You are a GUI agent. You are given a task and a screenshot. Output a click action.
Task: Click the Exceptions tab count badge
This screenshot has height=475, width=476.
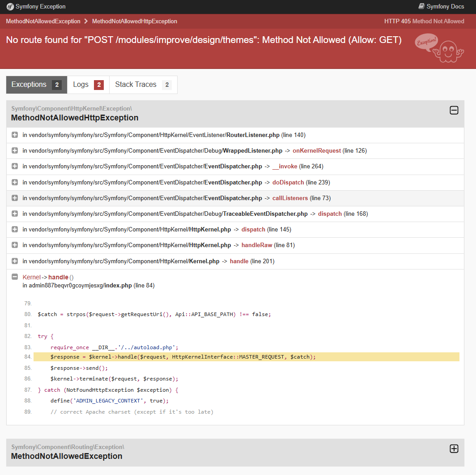tap(57, 85)
